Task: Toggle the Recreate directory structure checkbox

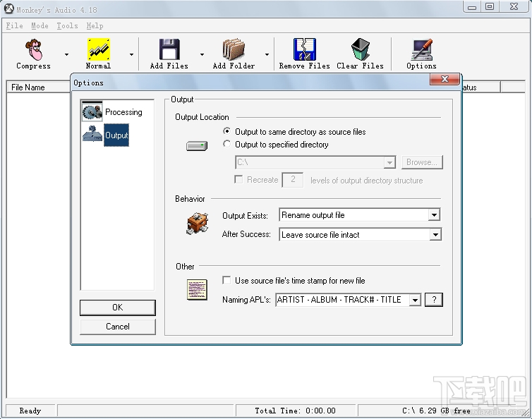Action: pyautogui.click(x=238, y=179)
